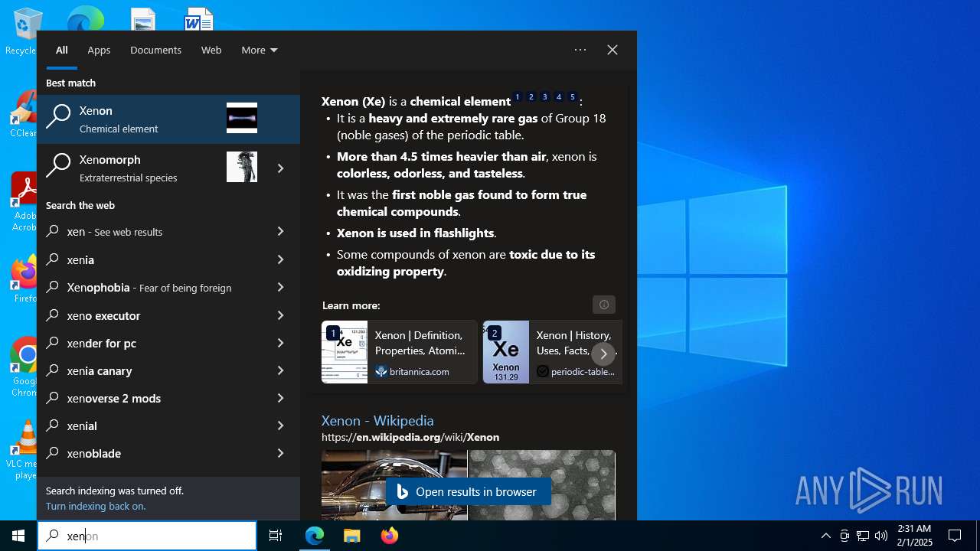Click citation reference number 5
The width and height of the screenshot is (980, 551).
pyautogui.click(x=573, y=97)
